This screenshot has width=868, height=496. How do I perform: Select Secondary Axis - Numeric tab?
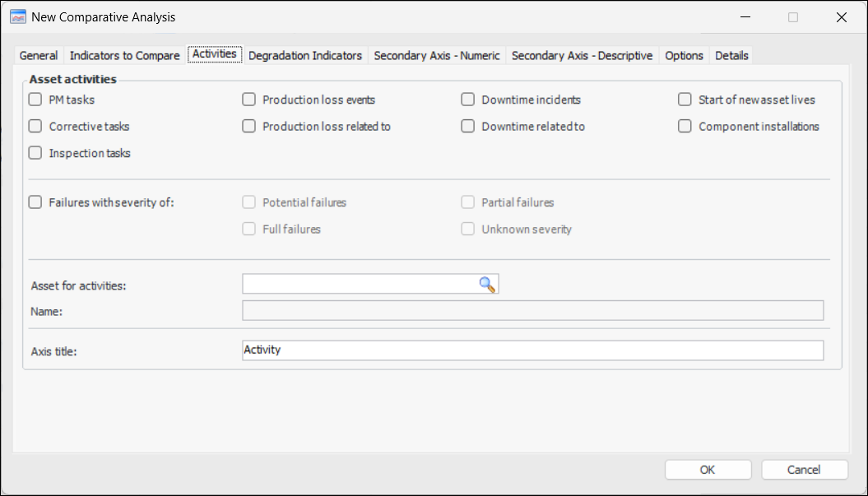[436, 56]
